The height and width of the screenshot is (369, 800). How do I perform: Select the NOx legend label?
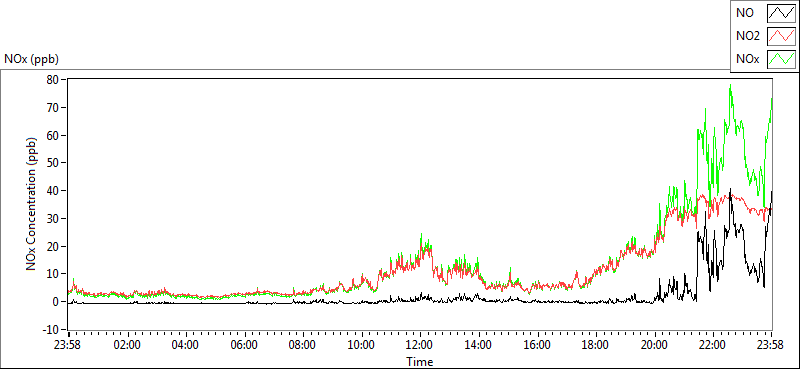click(x=747, y=59)
